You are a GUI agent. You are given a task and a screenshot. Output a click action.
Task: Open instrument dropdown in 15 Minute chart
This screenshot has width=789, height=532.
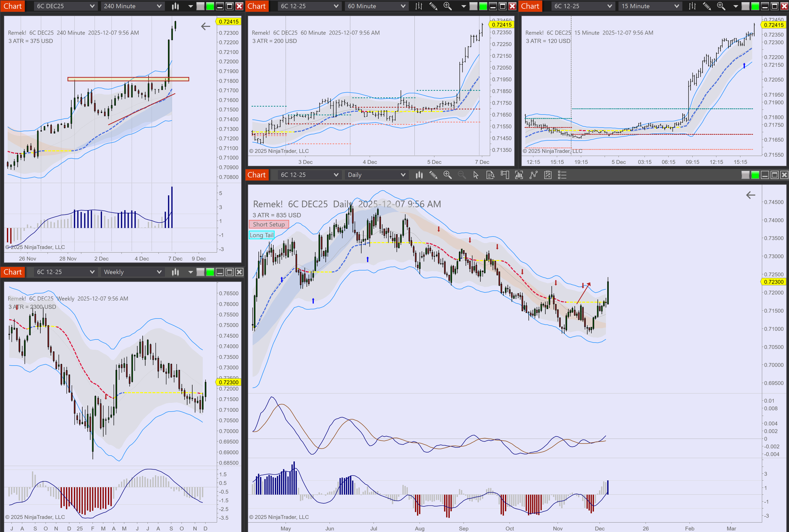pos(583,6)
